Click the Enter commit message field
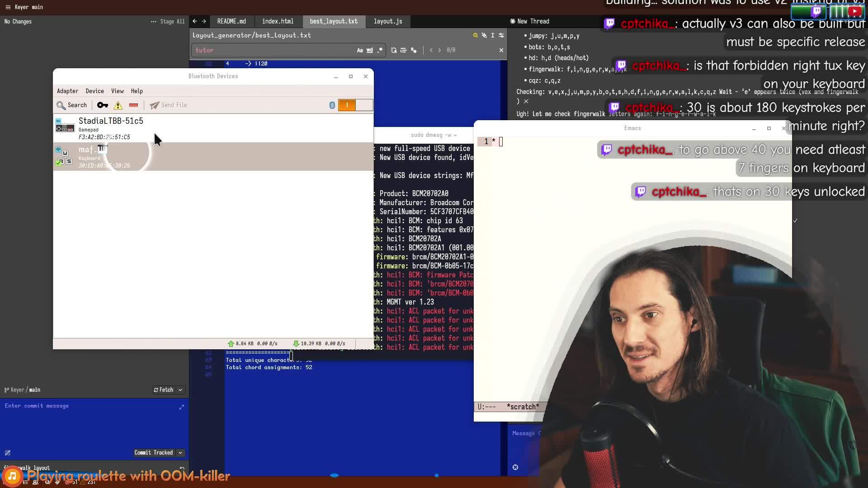 pyautogui.click(x=68, y=406)
